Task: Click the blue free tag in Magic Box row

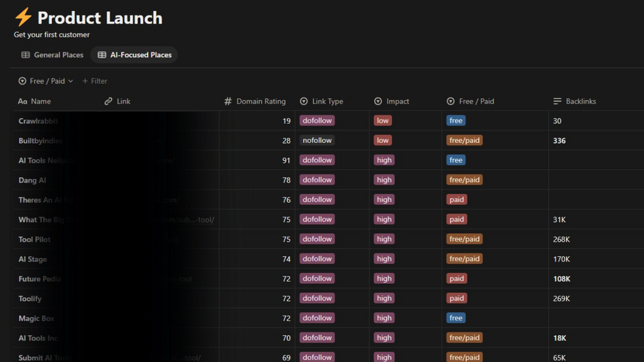Action: pos(456,318)
